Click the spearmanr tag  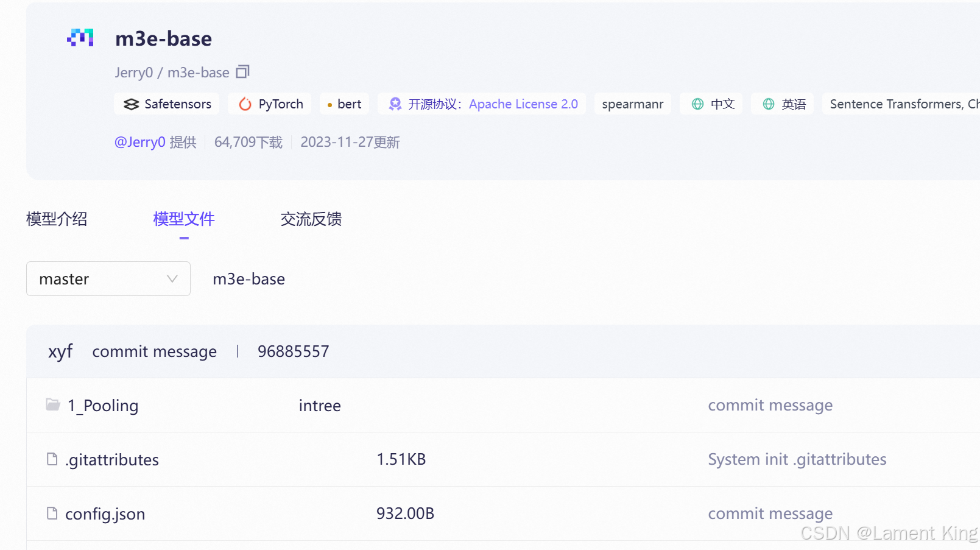[633, 104]
